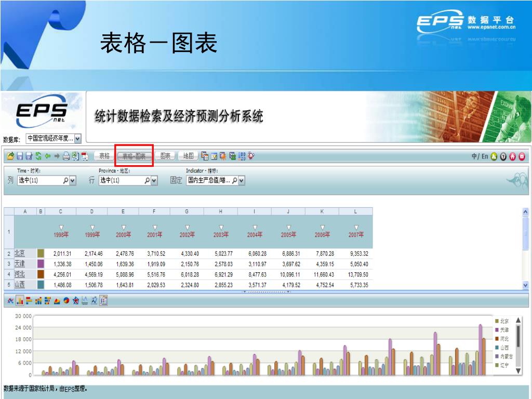Switch to the 地图 tab
This screenshot has height=399, width=532.
click(x=188, y=156)
